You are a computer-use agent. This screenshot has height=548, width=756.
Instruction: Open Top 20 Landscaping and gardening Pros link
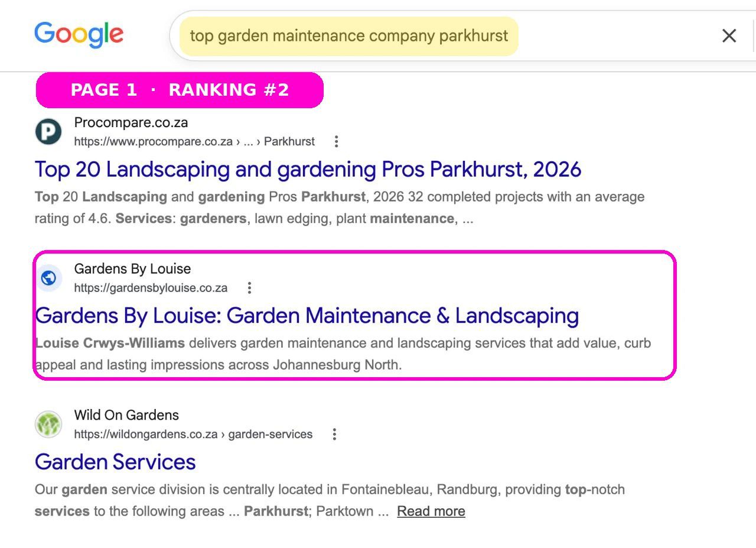coord(308,169)
